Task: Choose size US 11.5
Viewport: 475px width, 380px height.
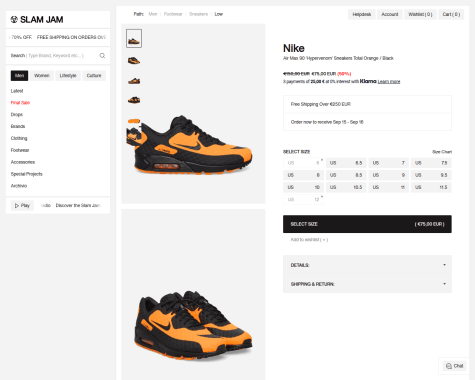Action: [431, 187]
